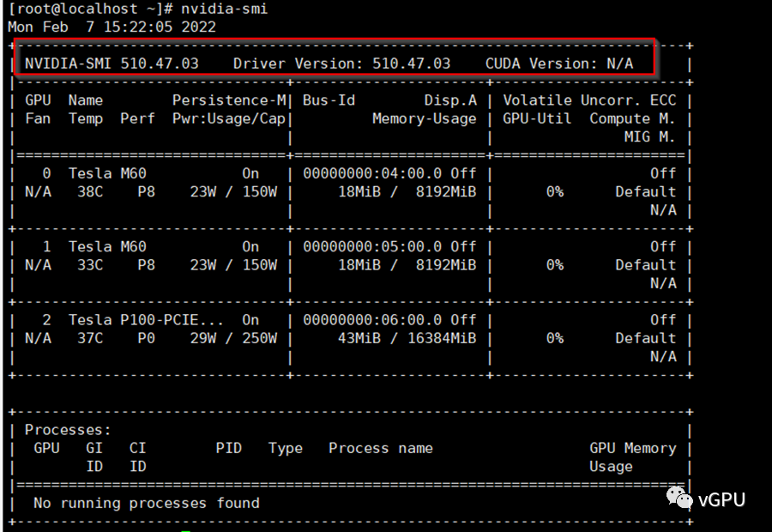Click the Memory-Usage column header
This screenshot has width=772, height=532.
point(424,118)
